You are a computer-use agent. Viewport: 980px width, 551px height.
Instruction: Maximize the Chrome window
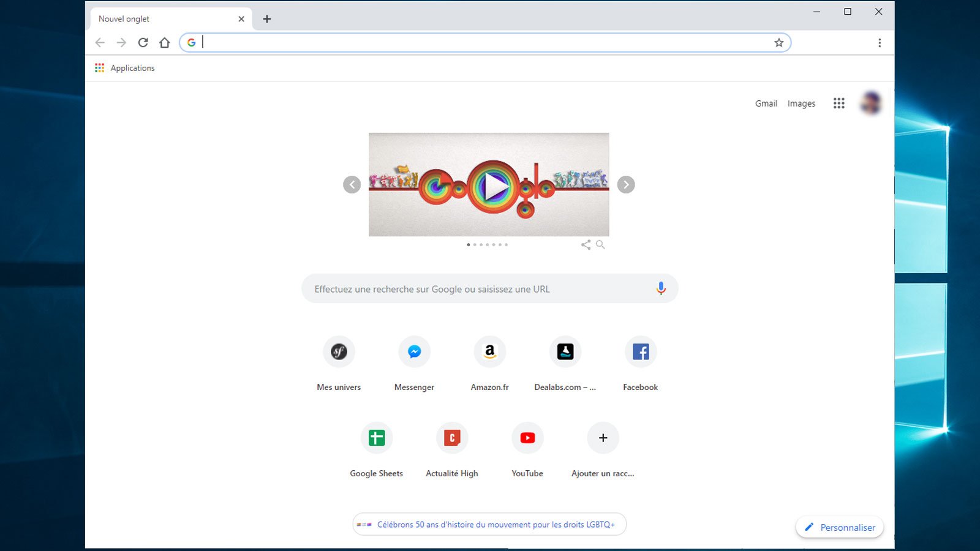pos(848,12)
